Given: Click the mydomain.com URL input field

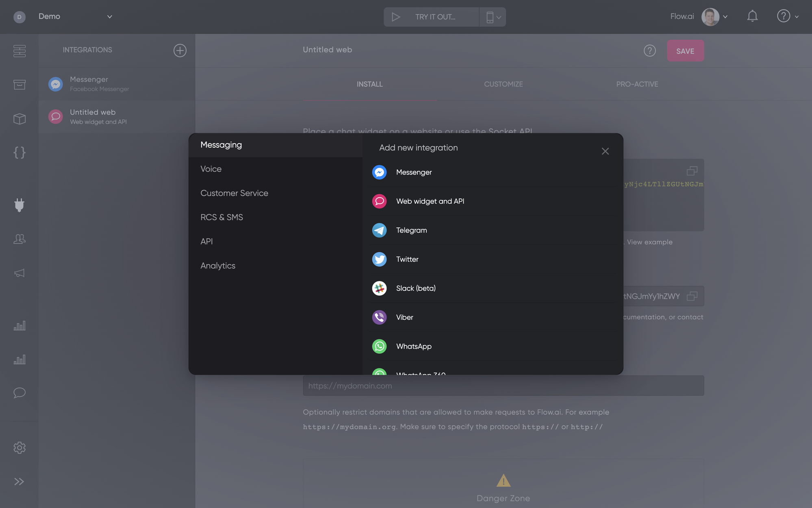Looking at the screenshot, I should tap(503, 386).
